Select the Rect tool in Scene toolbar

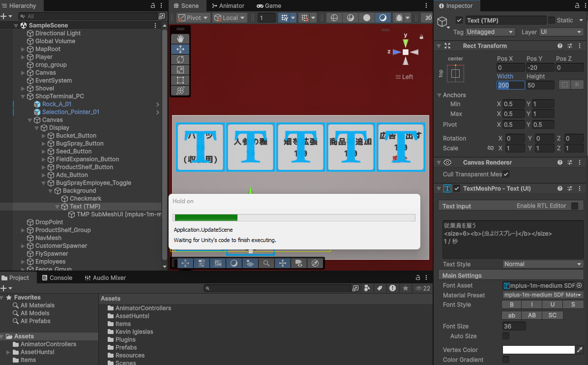pos(180,80)
